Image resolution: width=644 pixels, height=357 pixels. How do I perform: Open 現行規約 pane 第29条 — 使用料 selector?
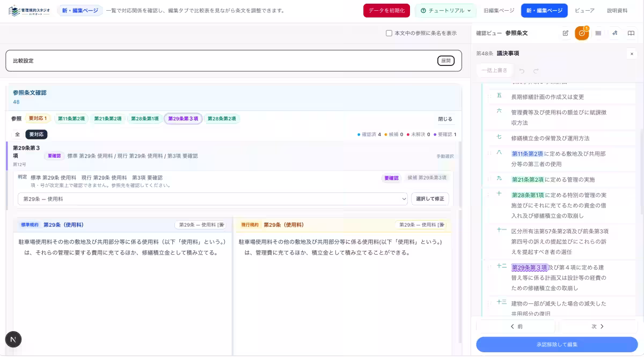[x=421, y=225]
